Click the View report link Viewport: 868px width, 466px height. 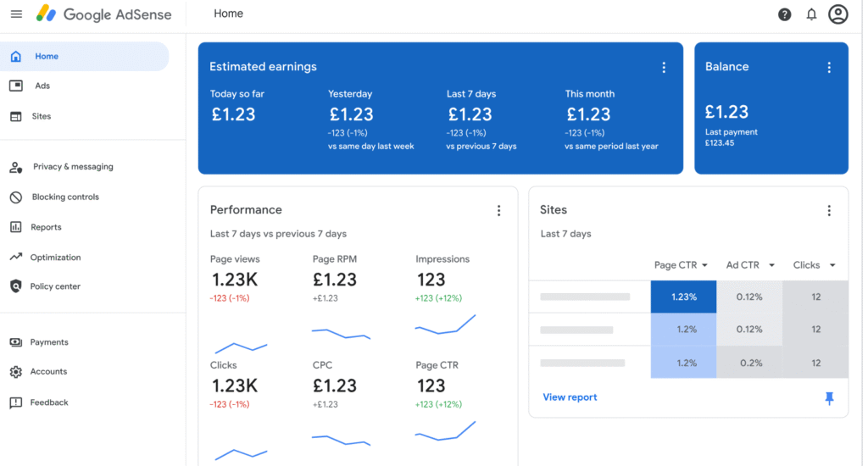(570, 397)
